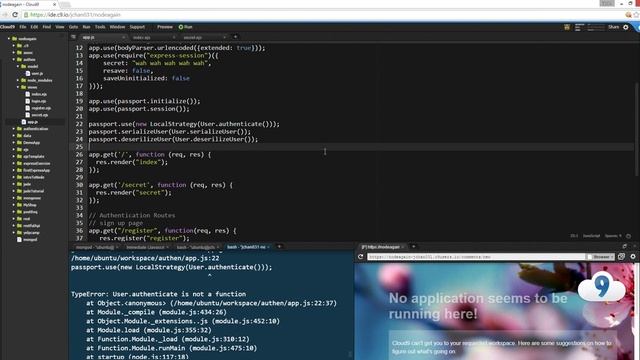The height and width of the screenshot is (360, 640).
Task: Close the app.js editor tab
Action: click(x=124, y=37)
